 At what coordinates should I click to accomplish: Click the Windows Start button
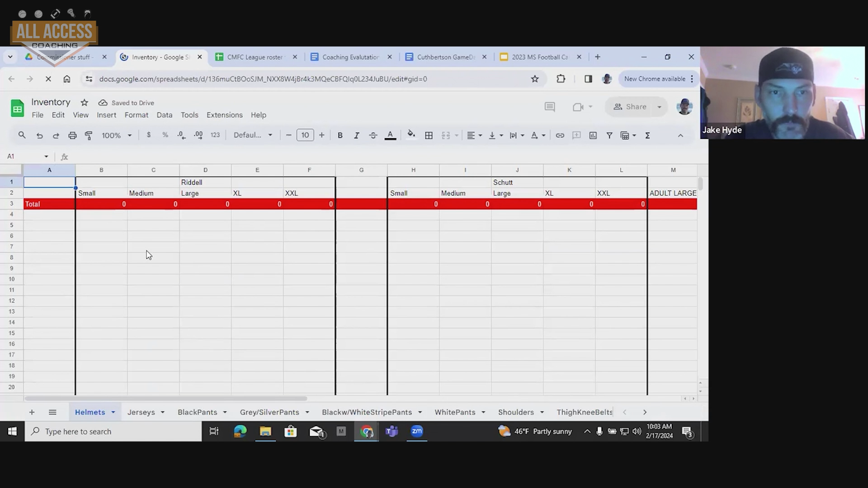point(12,432)
